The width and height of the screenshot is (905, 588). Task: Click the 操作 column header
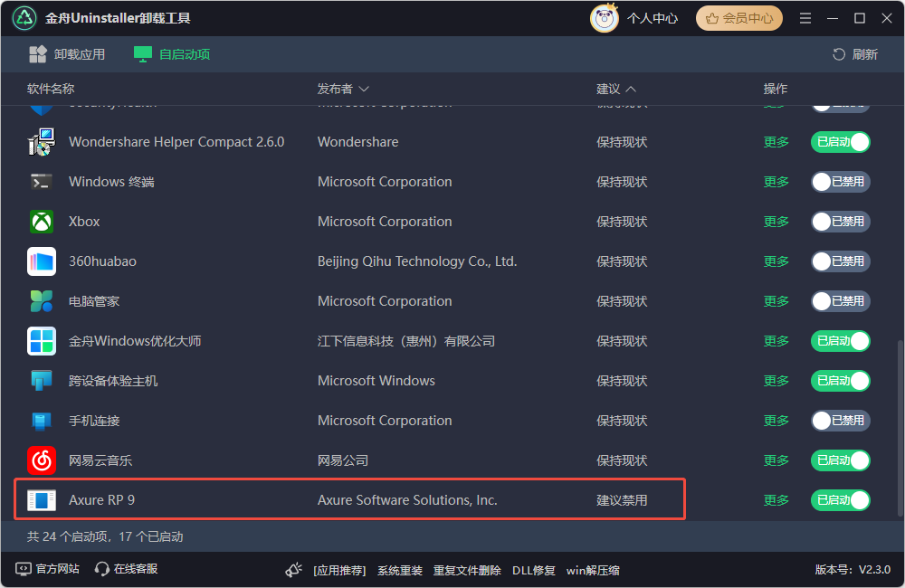coord(776,89)
